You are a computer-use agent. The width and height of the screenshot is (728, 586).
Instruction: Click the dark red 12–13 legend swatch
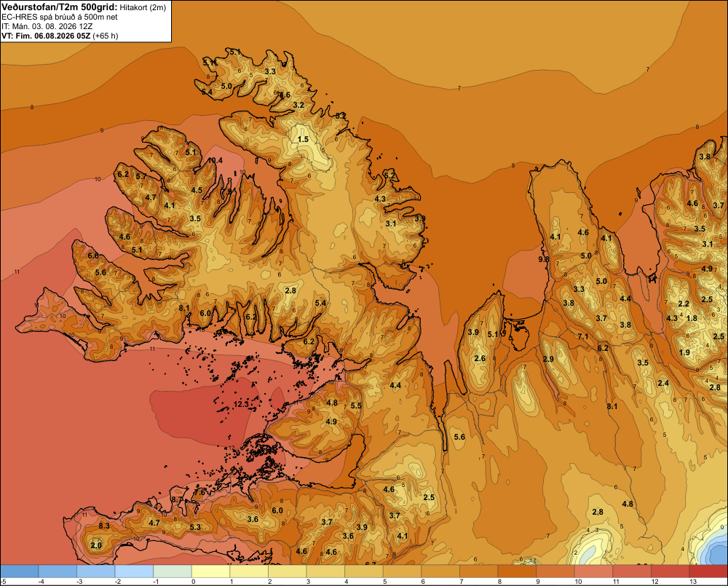[x=670, y=571]
